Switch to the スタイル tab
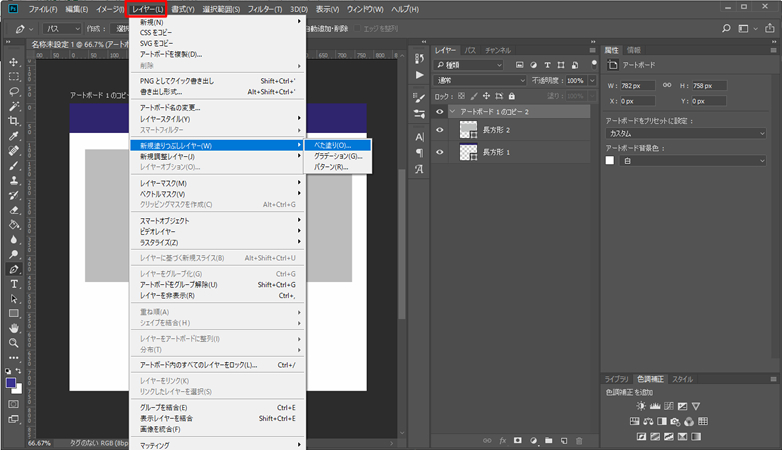The width and height of the screenshot is (782, 450). [682, 379]
